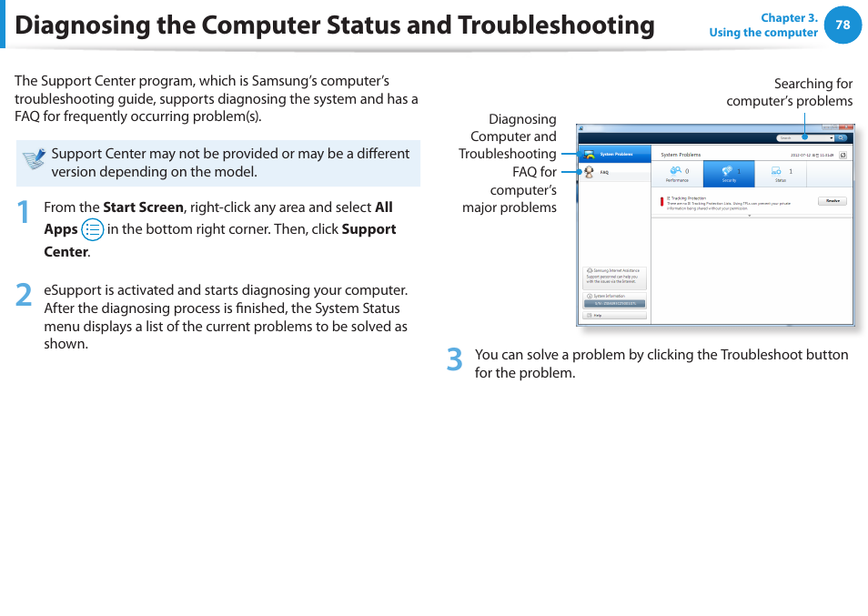Click the note pencil icon beside Support Center notice
Screen dimensions: 868x616
[34, 159]
